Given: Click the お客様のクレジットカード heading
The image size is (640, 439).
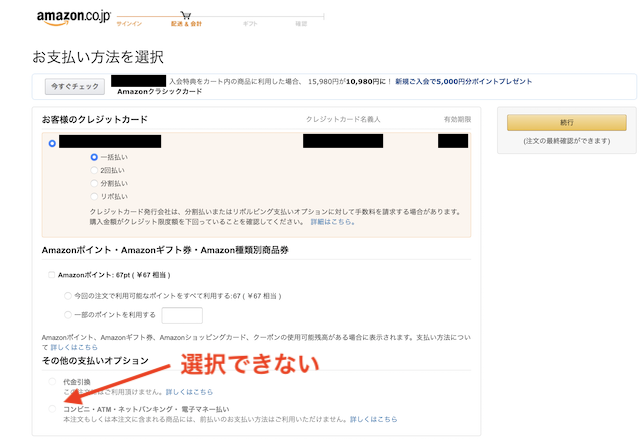Looking at the screenshot, I should [x=95, y=120].
